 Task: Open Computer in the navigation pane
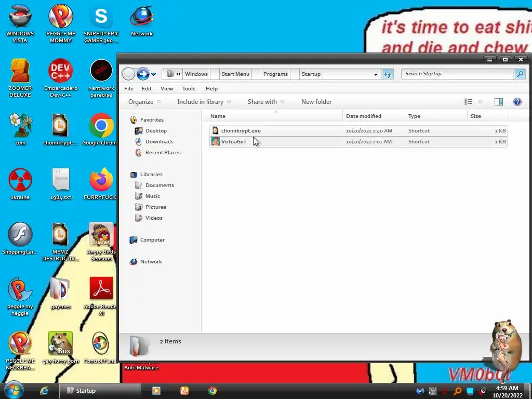pyautogui.click(x=147, y=240)
